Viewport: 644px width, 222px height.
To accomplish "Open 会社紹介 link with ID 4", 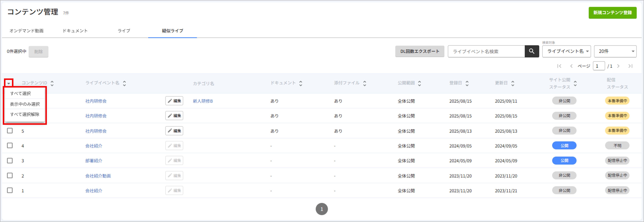I will click(94, 146).
